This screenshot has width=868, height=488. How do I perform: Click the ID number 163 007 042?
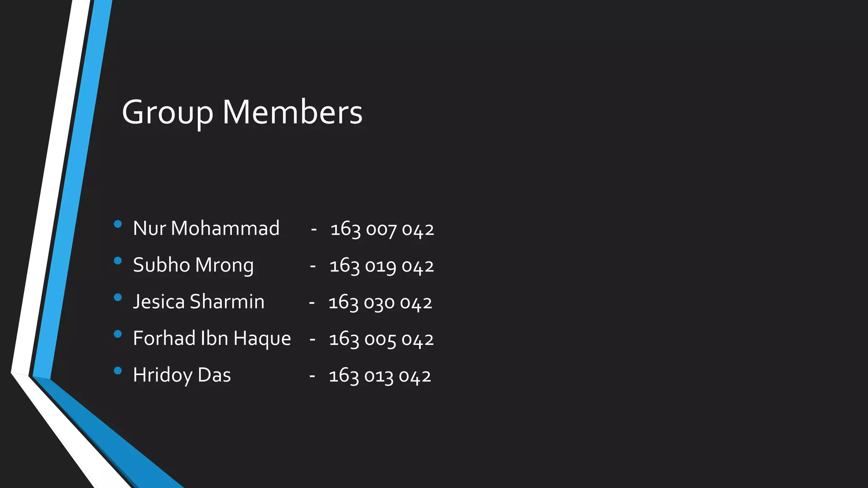pyautogui.click(x=382, y=229)
